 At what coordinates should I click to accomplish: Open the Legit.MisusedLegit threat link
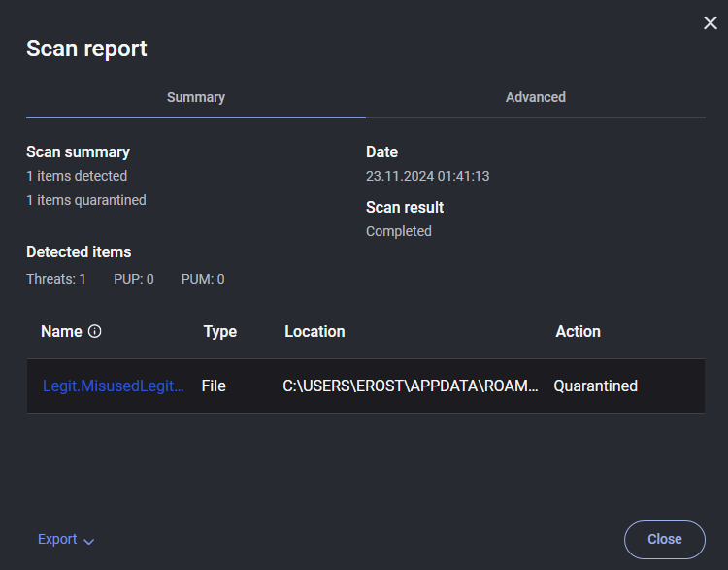coord(114,386)
